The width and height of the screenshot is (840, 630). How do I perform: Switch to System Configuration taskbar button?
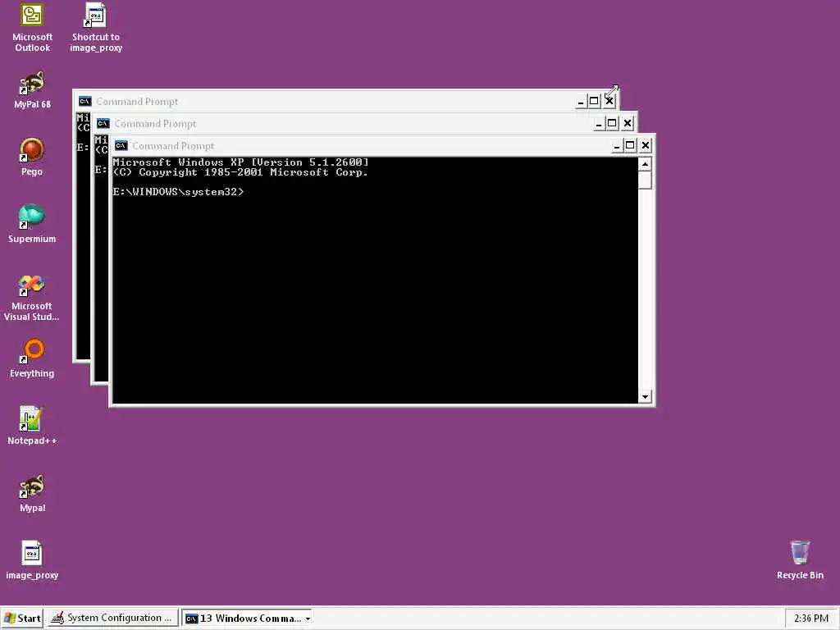[x=112, y=619]
